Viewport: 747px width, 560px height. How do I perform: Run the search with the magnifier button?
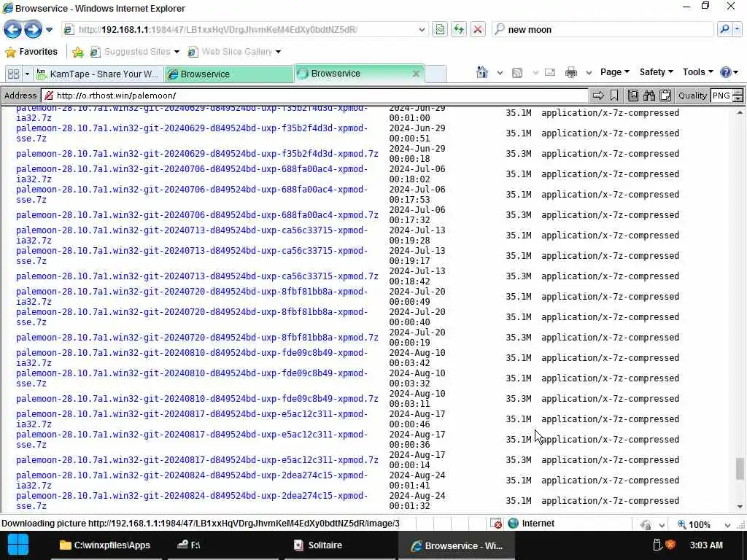(x=724, y=29)
